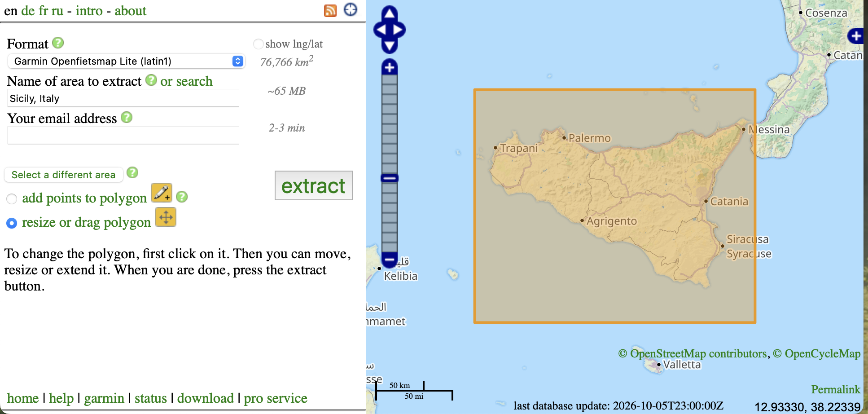Click the move-arrows resize polygon icon

[166, 217]
